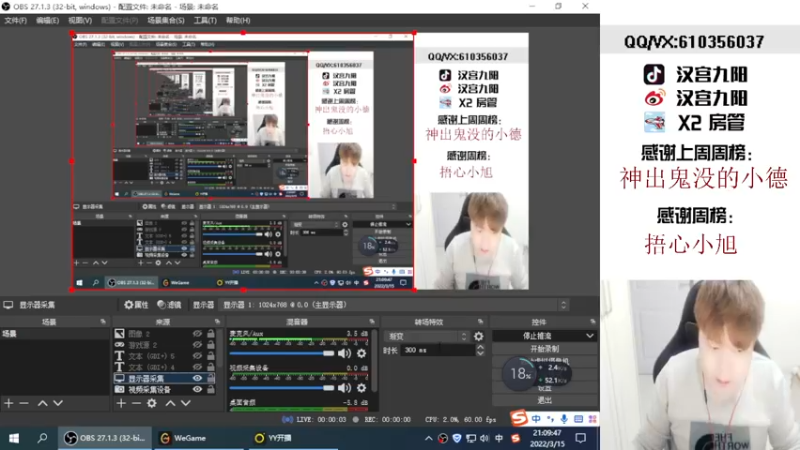The image size is (800, 450).
Task: Open the 视频采集设备 mixer settings gear
Action: coord(361,388)
